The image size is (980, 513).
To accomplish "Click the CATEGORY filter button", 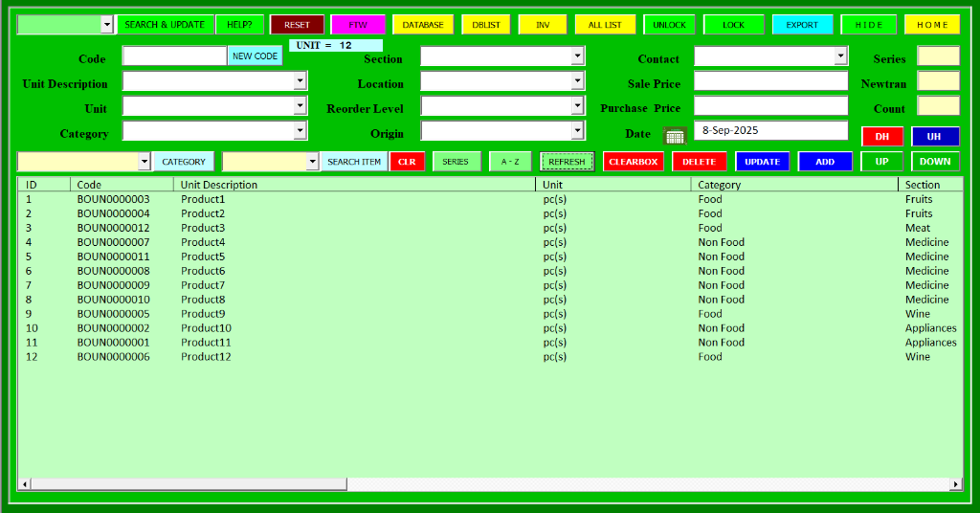I will 184,161.
